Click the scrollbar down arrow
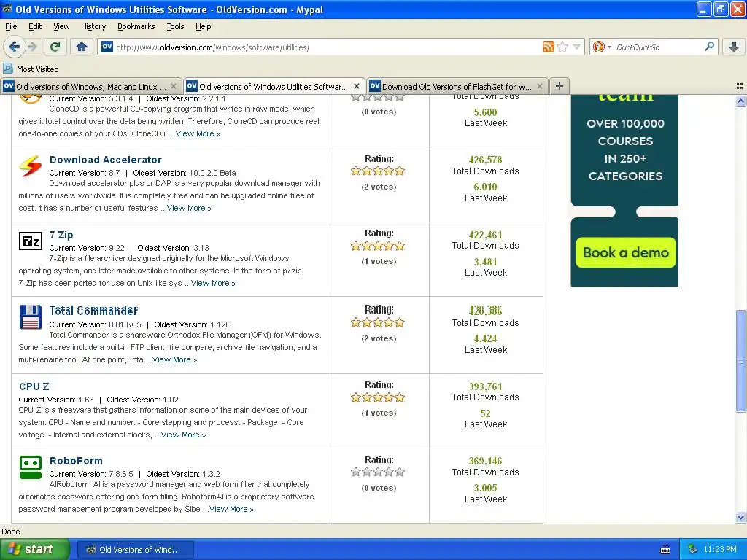 pyautogui.click(x=740, y=517)
